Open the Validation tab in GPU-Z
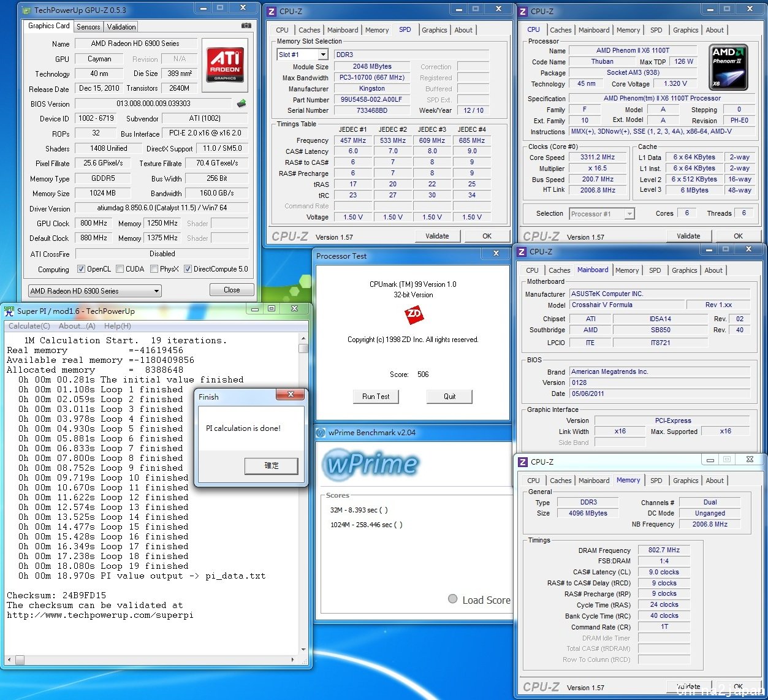This screenshot has height=700, width=768. click(121, 27)
